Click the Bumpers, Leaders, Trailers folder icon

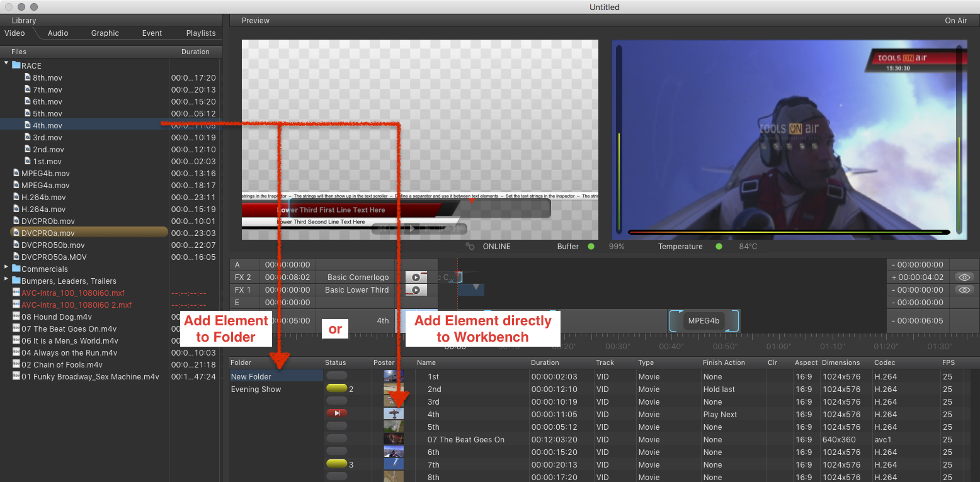[16, 281]
